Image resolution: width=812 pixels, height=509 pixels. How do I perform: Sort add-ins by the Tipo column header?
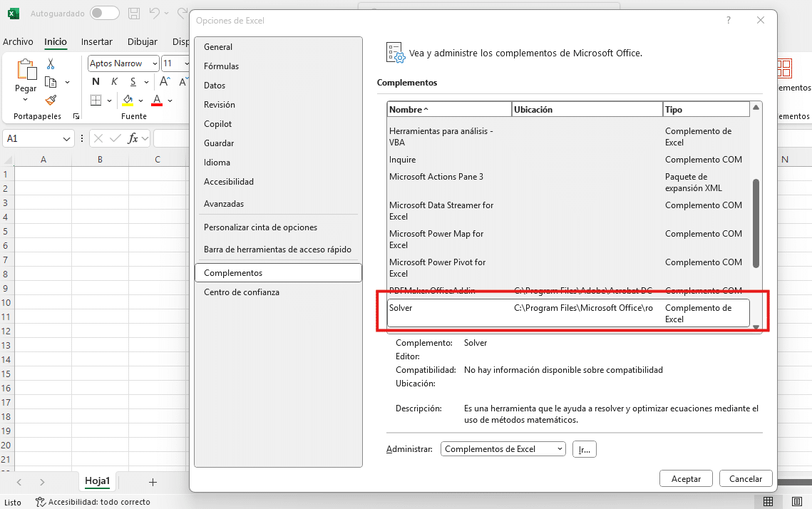point(706,110)
